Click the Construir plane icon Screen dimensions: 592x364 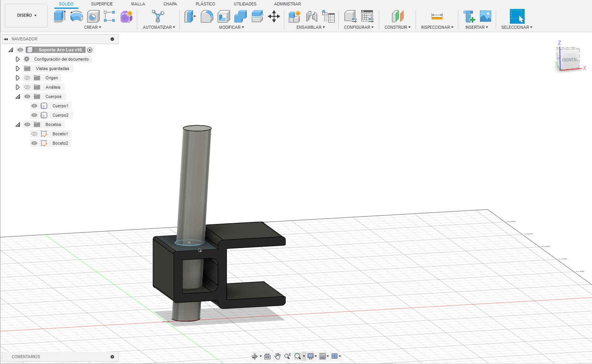397,16
